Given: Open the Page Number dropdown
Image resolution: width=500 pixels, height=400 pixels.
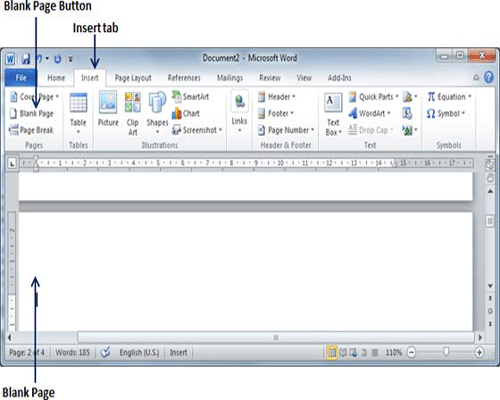Looking at the screenshot, I should [286, 130].
